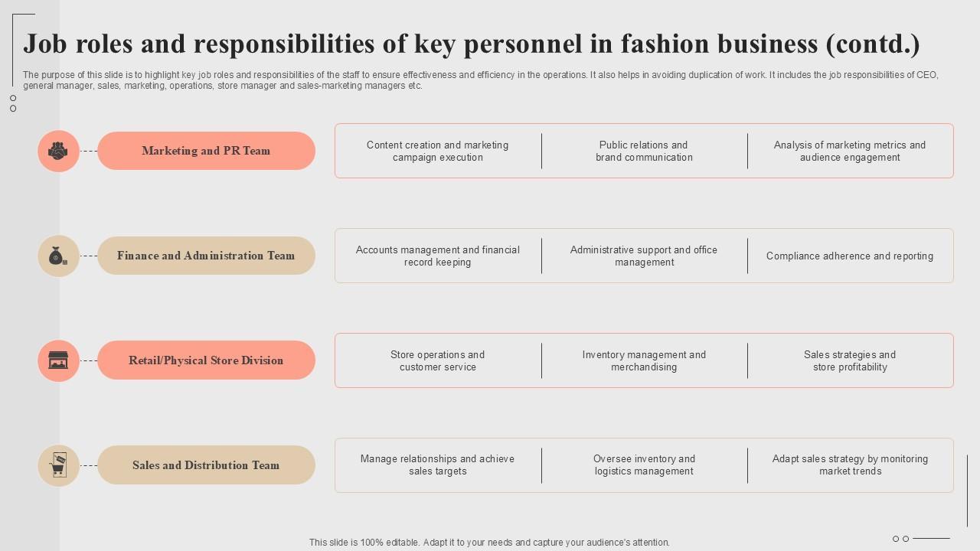Click 'Compliance adherence and reporting' text
Screen dimensions: 980x551
point(850,256)
